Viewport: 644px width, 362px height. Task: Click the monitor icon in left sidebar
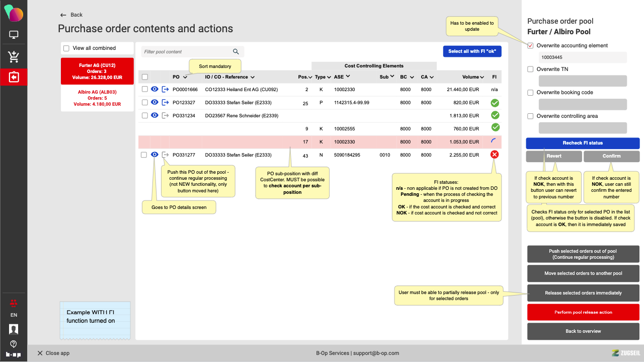coord(14,35)
